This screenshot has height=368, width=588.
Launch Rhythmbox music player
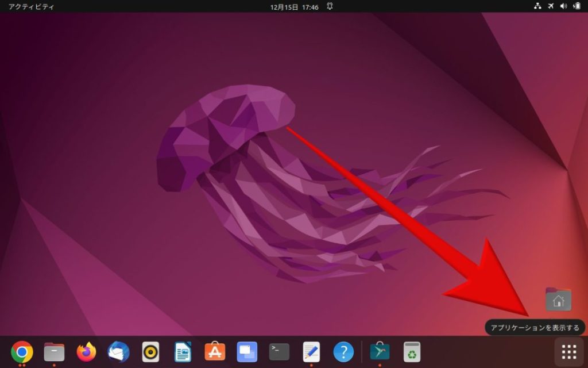(150, 352)
